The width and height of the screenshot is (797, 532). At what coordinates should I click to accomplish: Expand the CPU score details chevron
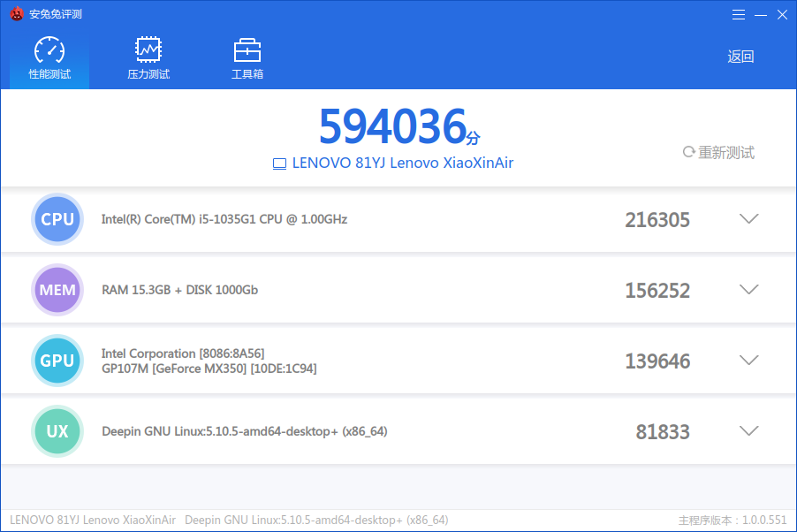click(x=748, y=218)
